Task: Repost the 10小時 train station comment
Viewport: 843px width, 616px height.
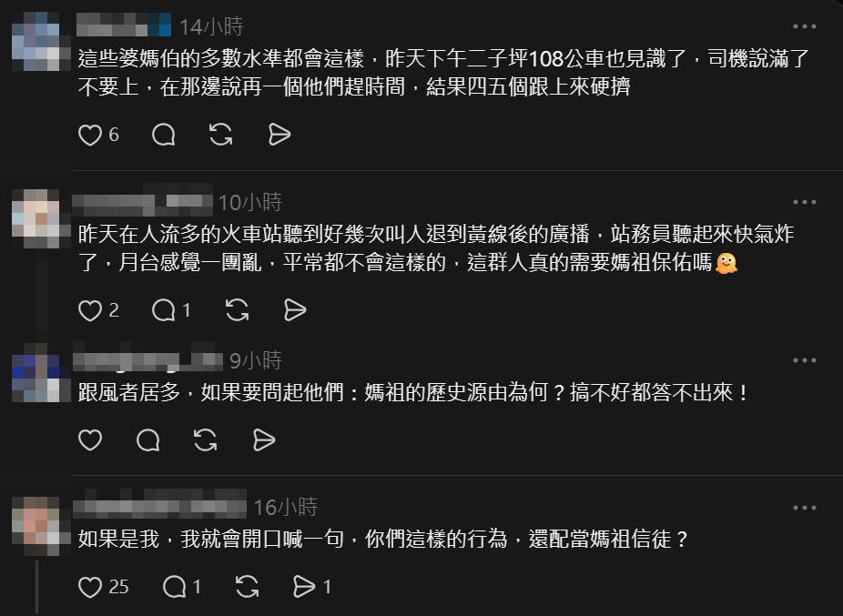Action: [x=237, y=310]
